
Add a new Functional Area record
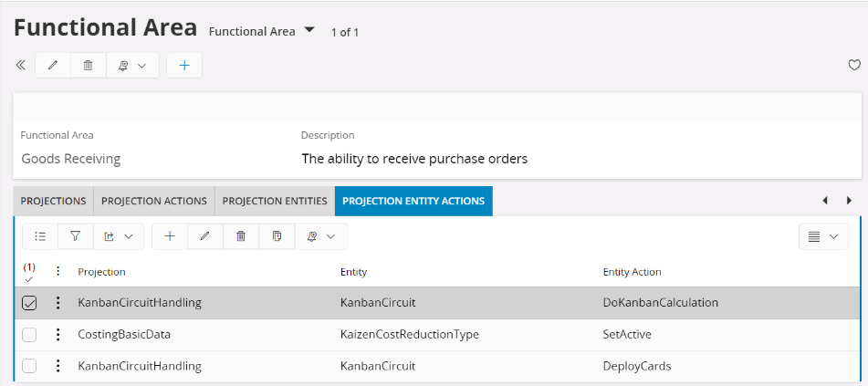(x=184, y=66)
